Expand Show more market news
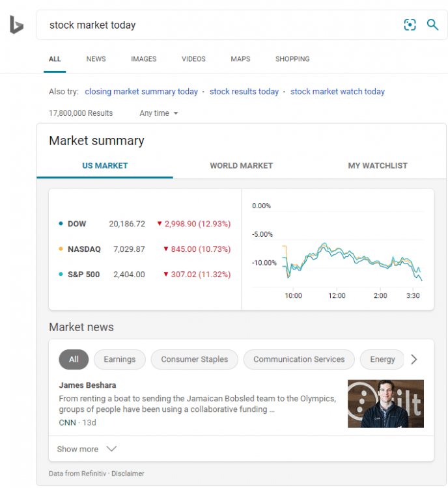The width and height of the screenshot is (448, 488). point(86,449)
